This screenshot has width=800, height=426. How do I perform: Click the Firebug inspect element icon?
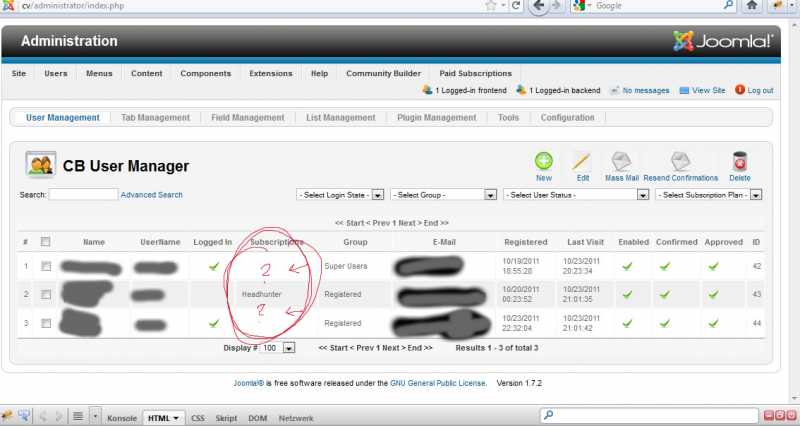[24, 416]
